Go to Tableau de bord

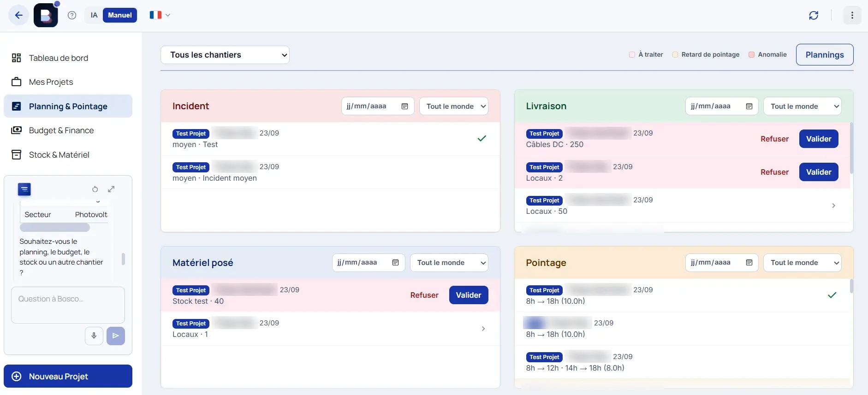[68, 58]
